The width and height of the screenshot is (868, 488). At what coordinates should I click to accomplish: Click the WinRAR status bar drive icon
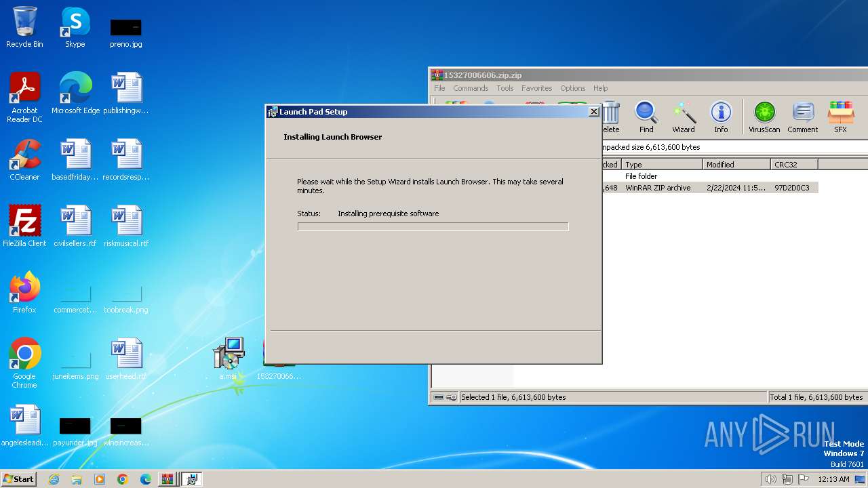pyautogui.click(x=439, y=397)
